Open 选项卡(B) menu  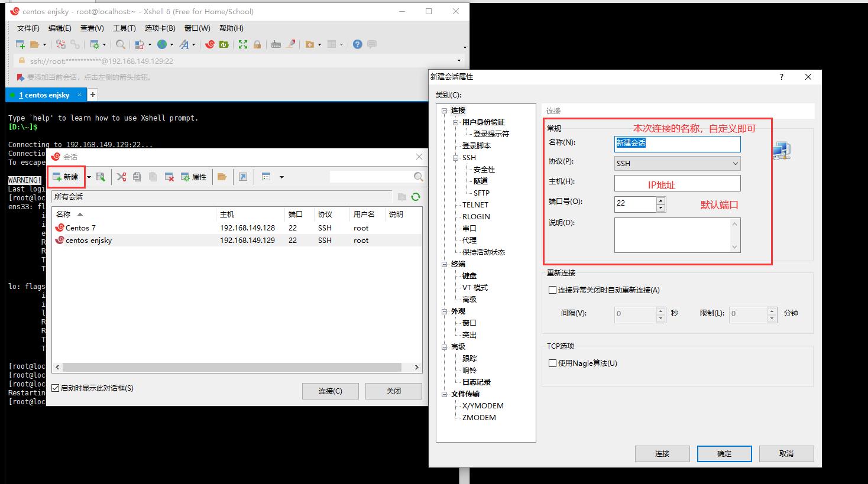(x=160, y=28)
